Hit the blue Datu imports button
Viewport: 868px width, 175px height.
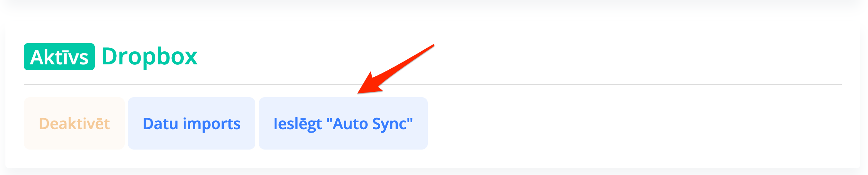[191, 123]
